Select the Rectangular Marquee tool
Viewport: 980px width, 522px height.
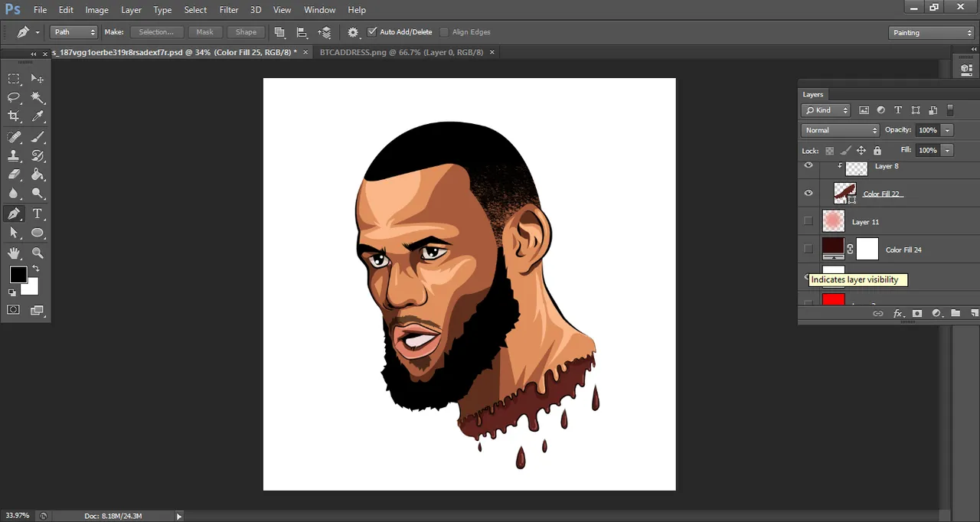click(14, 79)
